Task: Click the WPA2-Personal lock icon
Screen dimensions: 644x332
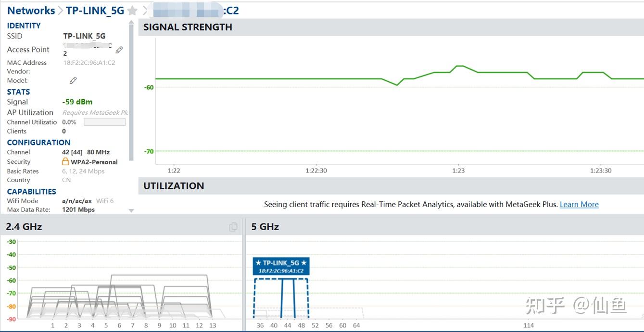Action: coord(65,161)
